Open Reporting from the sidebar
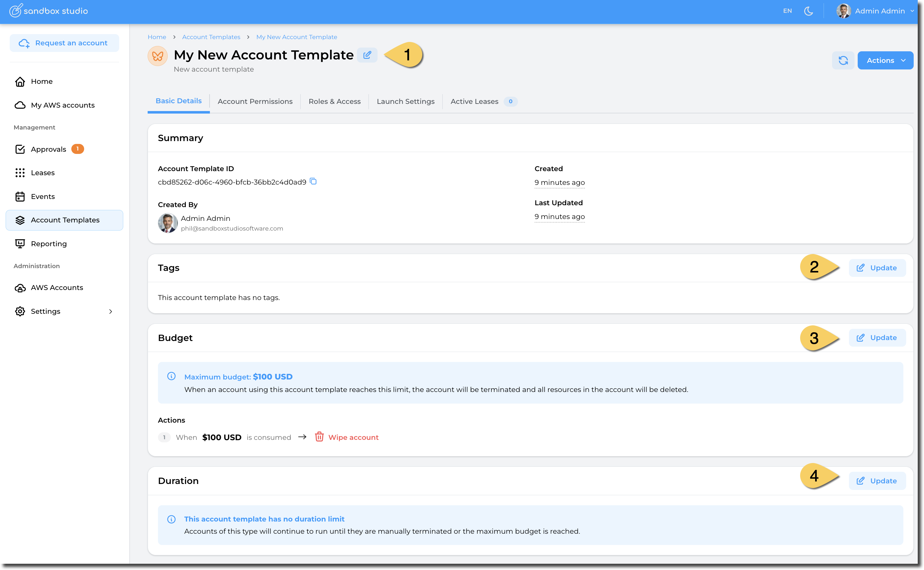Image resolution: width=924 pixels, height=570 pixels. [48, 243]
